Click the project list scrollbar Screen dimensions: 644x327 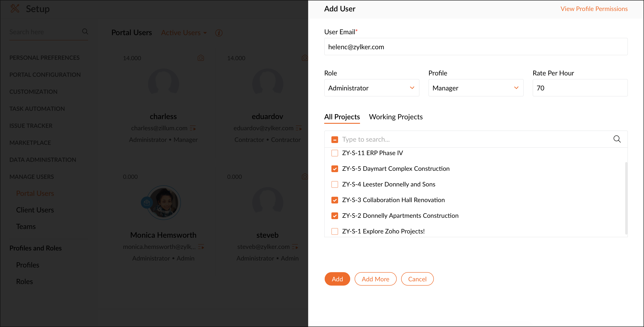click(x=626, y=198)
